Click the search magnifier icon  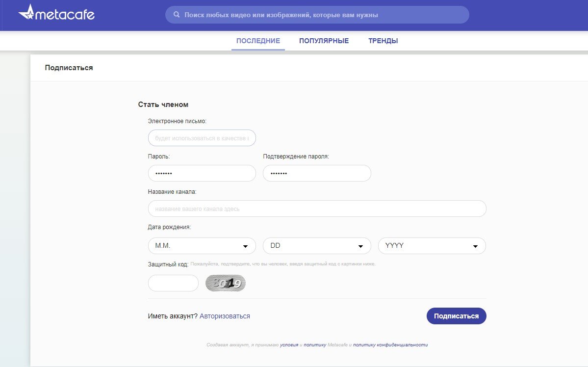(177, 15)
